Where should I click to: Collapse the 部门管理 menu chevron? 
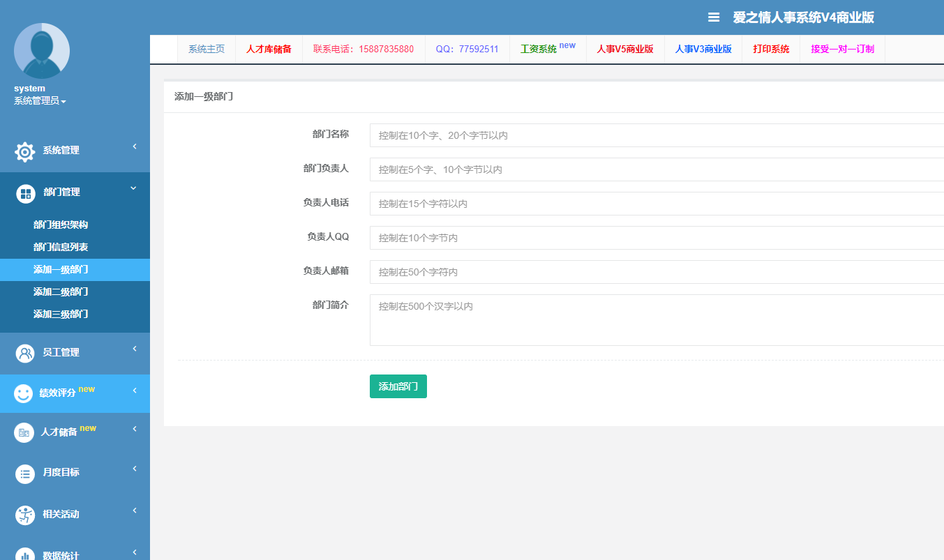point(133,188)
